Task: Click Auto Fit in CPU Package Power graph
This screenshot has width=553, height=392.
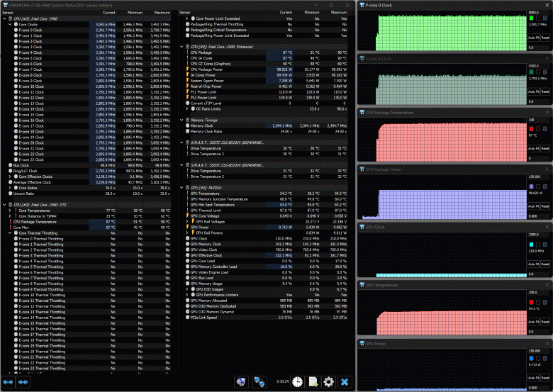Action: point(534,206)
